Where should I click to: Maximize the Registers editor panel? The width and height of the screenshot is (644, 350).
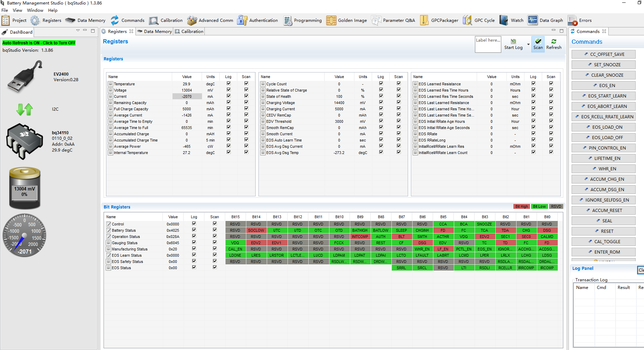pyautogui.click(x=562, y=31)
